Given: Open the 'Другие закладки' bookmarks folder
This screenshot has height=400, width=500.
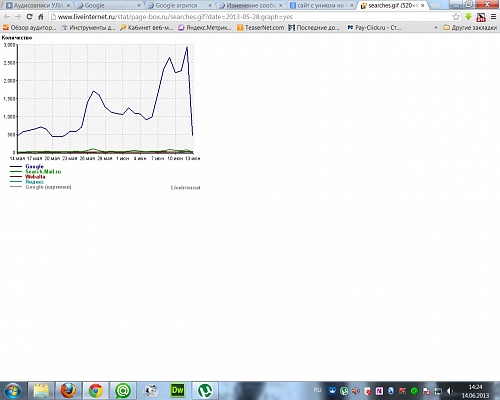Looking at the screenshot, I should pyautogui.click(x=470, y=28).
